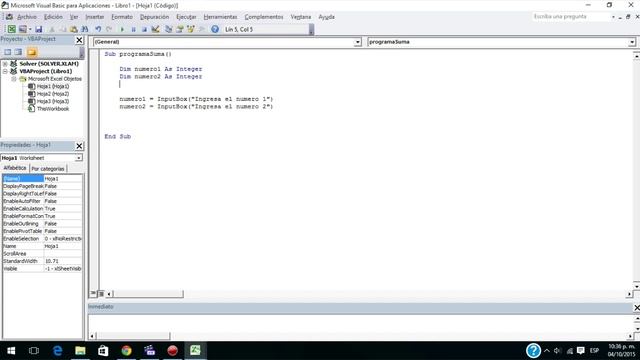
Task: Expand the Solver (SOLVER.XLAM) project node
Action: pyautogui.click(x=5, y=64)
